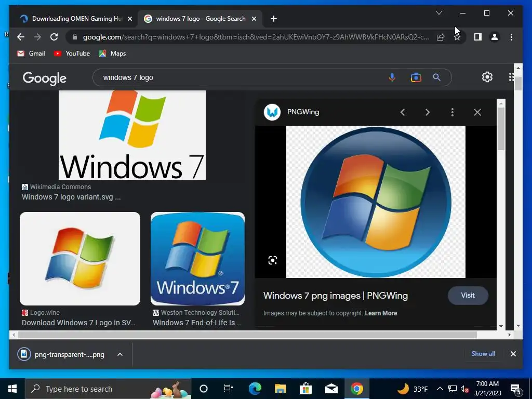Open the 33°F weather widget
This screenshot has width=532, height=399.
point(413,389)
